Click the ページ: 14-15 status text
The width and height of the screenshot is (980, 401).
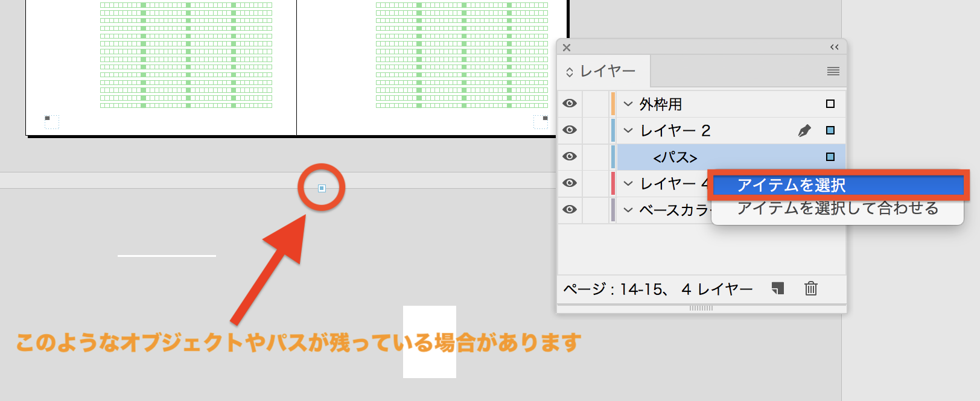658,289
